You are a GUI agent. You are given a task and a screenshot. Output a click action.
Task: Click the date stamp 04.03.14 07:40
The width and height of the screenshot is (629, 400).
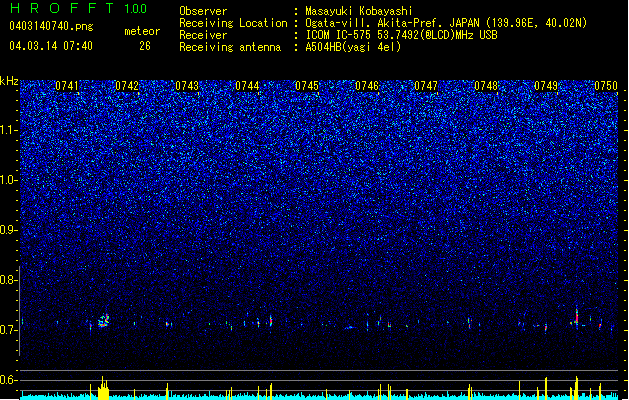click(51, 46)
